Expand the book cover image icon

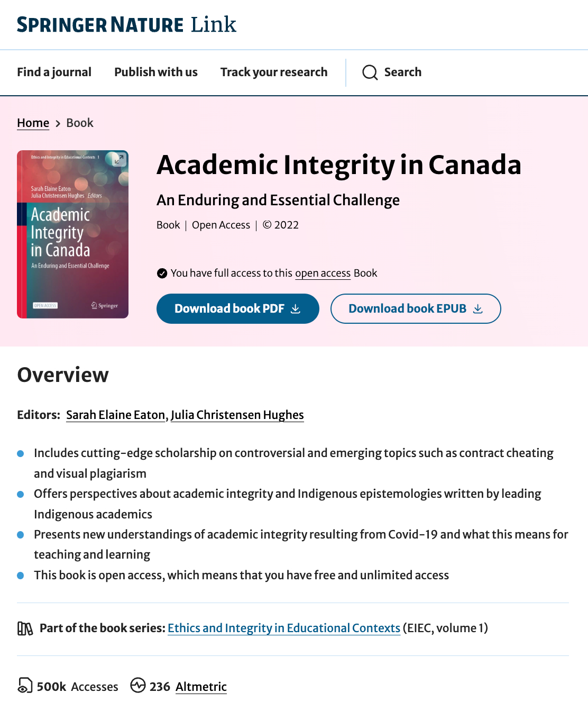[119, 159]
